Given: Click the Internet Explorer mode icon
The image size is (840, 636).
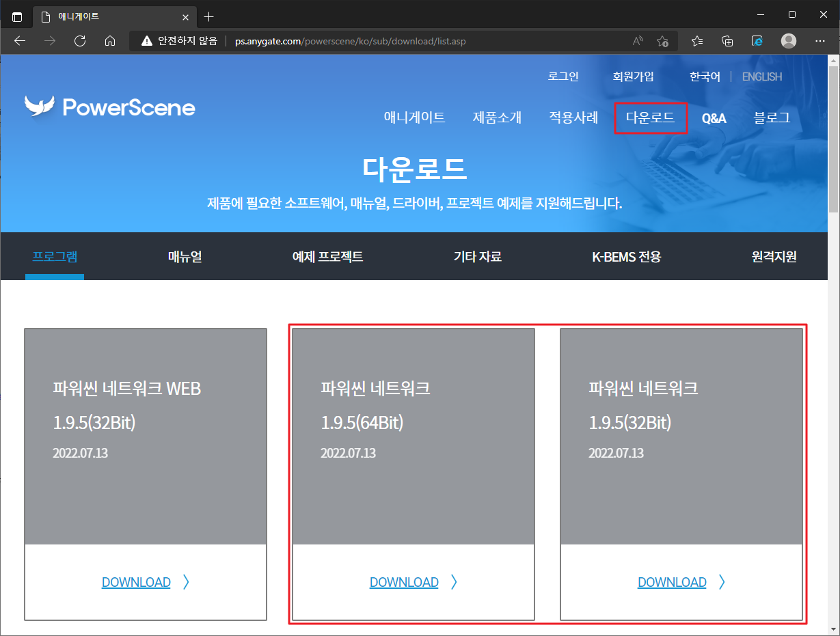Looking at the screenshot, I should click(757, 41).
